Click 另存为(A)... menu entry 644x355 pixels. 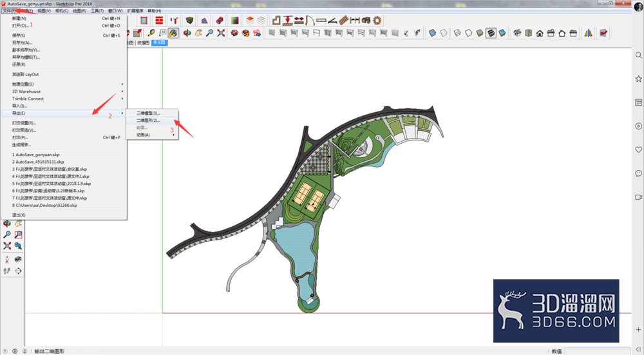[64, 43]
